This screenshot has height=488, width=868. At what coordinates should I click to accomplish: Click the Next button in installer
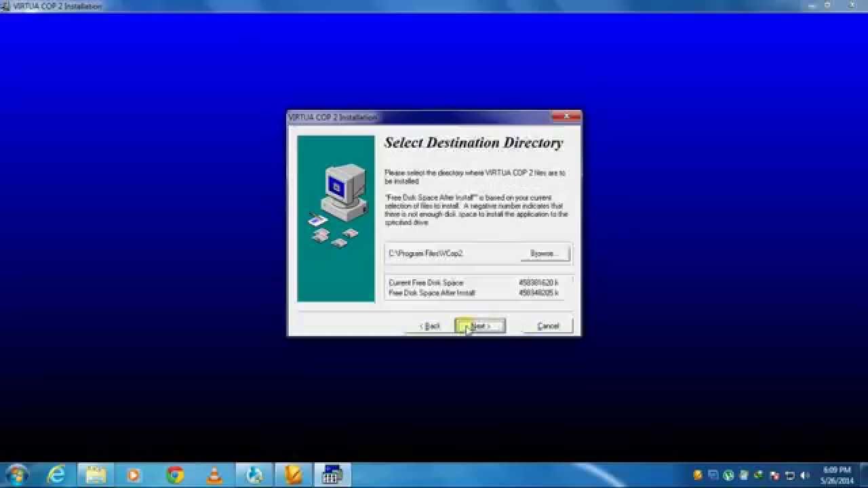[480, 326]
